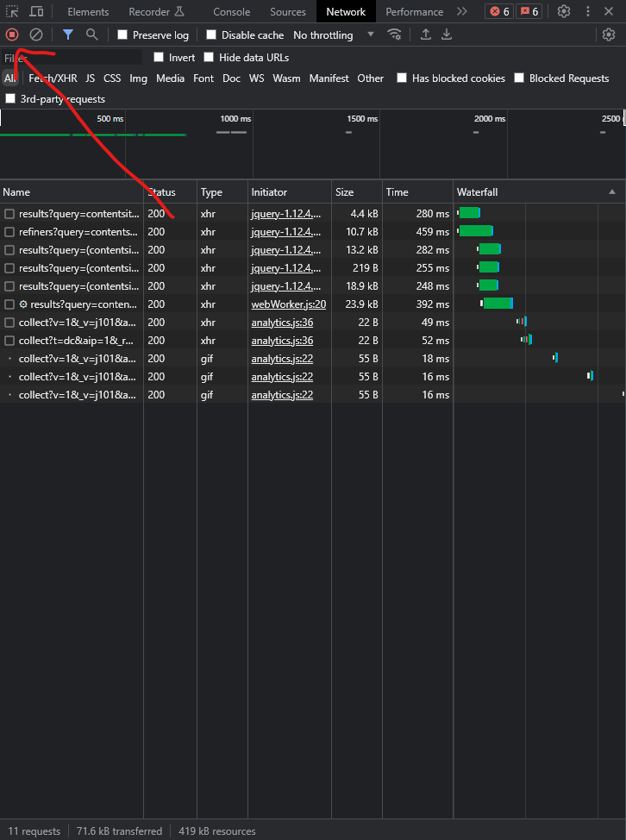626x840 pixels.
Task: Check 3rd-party requests box
Action: 10,98
